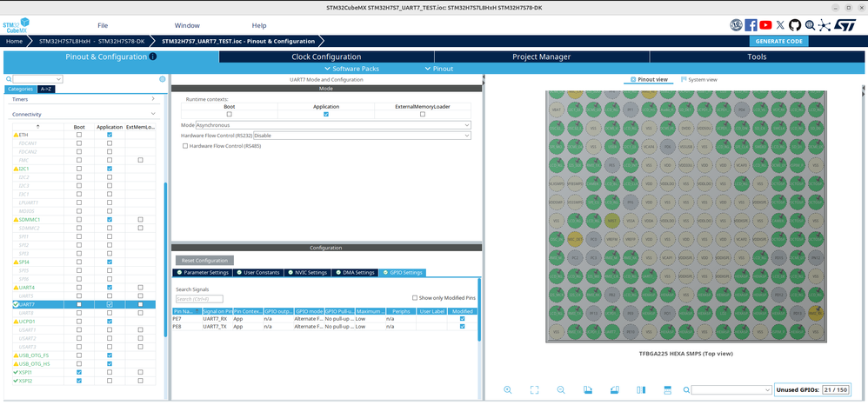Click the green checkmark icon beside XSPI1
The height and width of the screenshot is (405, 868).
pos(16,372)
